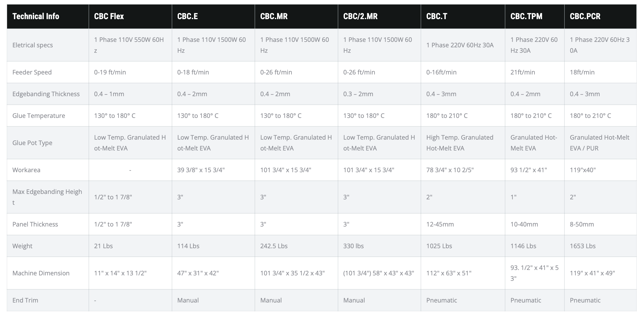The width and height of the screenshot is (644, 317).
Task: Click the Feeder Speed row label
Action: 32,72
